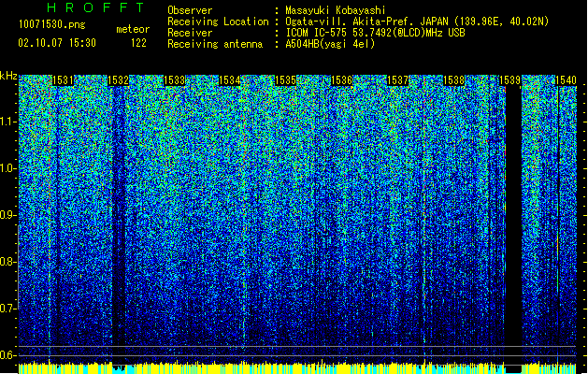Click the 1538 time marker

click(453, 80)
